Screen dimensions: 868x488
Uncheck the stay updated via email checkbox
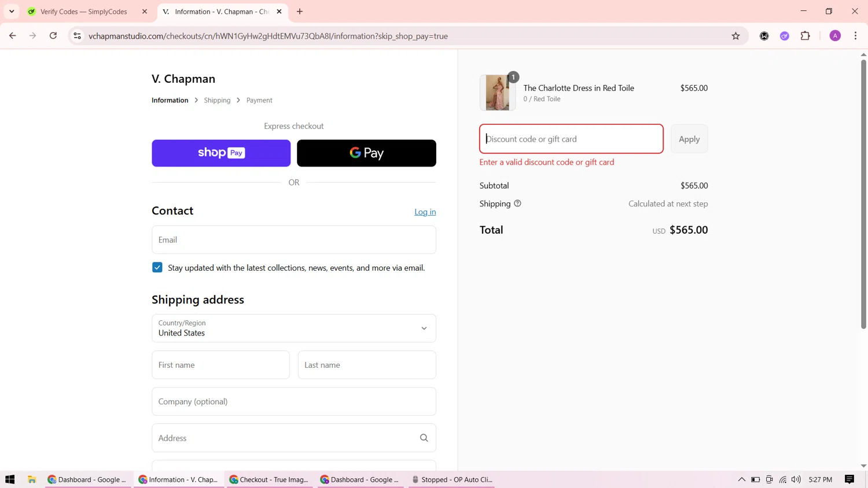(157, 268)
